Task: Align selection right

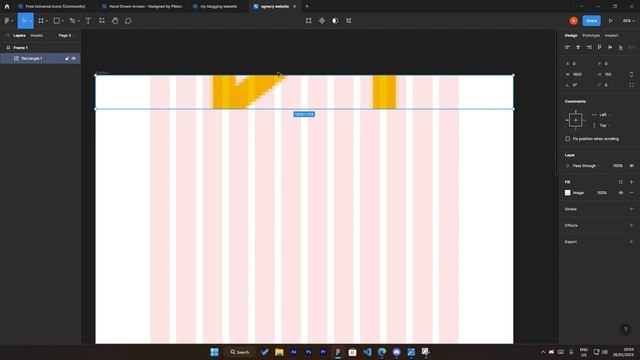Action: (x=589, y=48)
